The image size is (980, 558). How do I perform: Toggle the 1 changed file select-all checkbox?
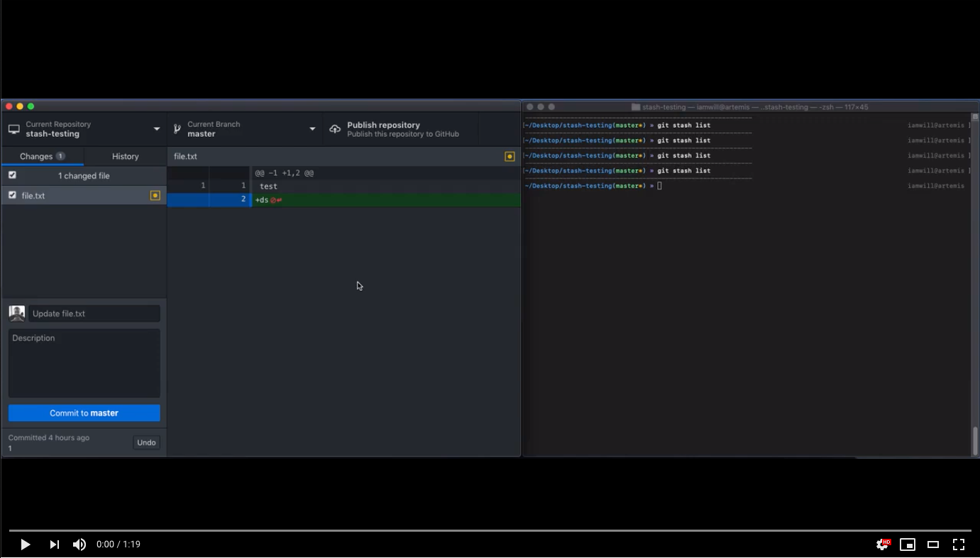coord(11,175)
